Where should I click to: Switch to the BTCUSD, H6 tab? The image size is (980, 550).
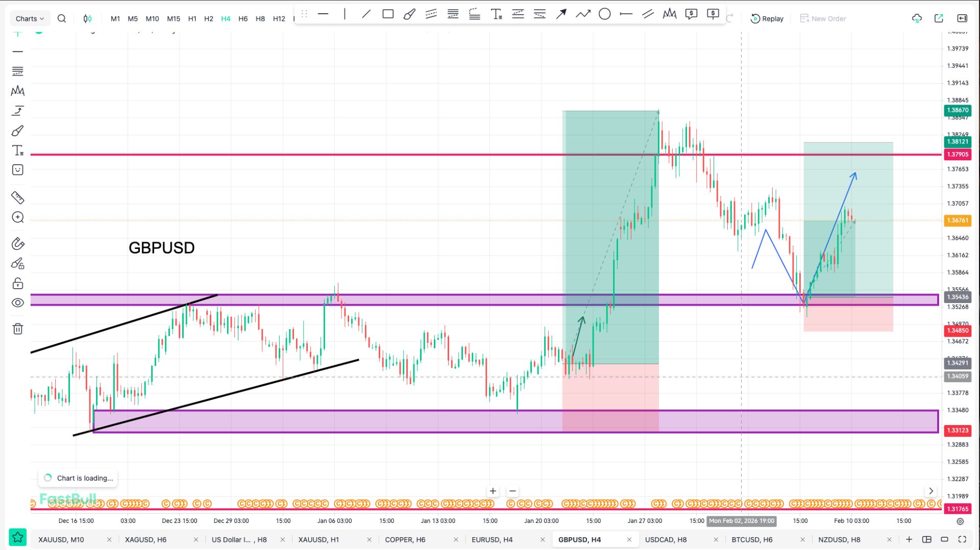(752, 539)
